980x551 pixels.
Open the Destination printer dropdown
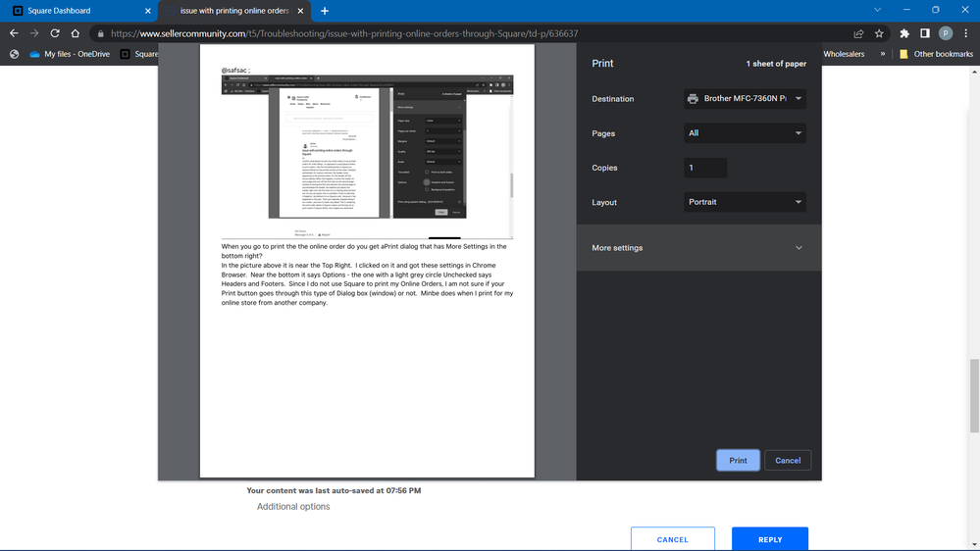click(745, 99)
